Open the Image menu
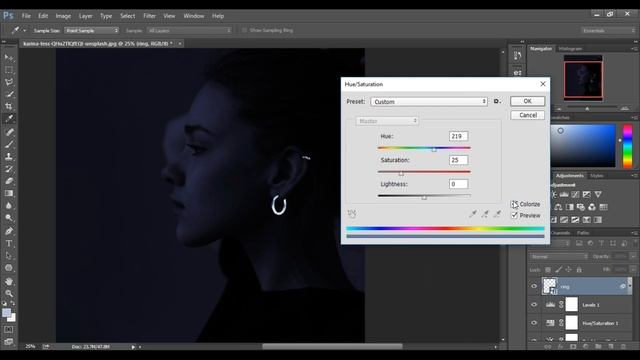 [x=63, y=16]
